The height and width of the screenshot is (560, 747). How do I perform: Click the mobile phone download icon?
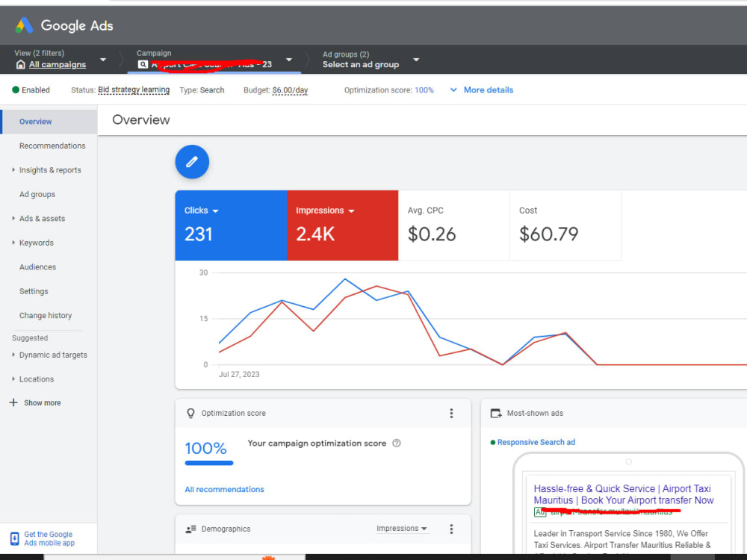tap(15, 538)
